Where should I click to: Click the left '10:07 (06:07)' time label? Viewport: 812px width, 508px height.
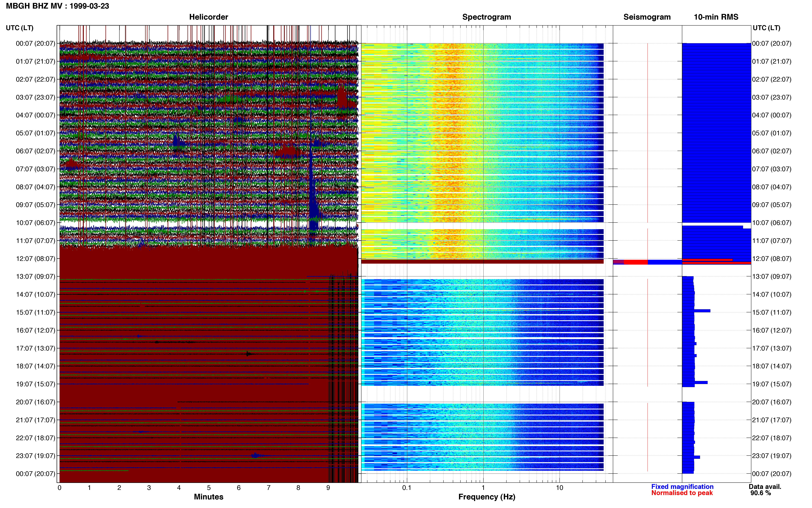(35, 223)
